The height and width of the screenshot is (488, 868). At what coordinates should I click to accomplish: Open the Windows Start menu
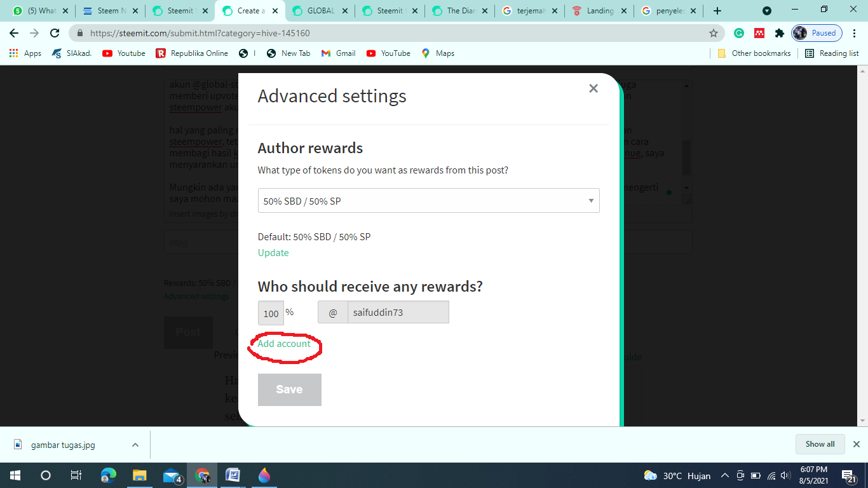tap(15, 475)
